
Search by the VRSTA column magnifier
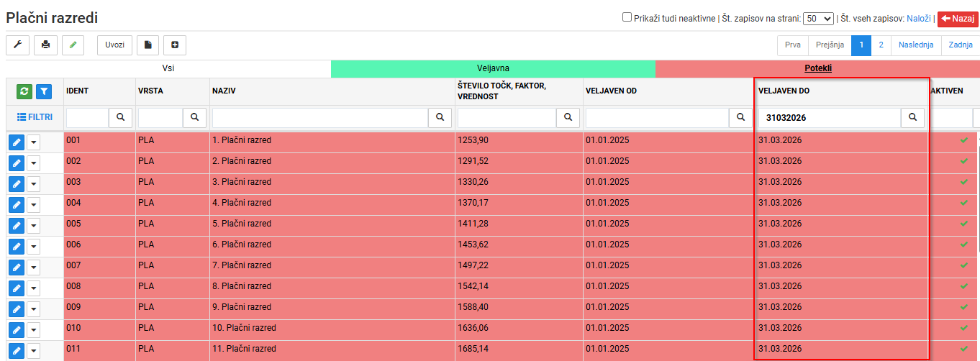pyautogui.click(x=194, y=116)
